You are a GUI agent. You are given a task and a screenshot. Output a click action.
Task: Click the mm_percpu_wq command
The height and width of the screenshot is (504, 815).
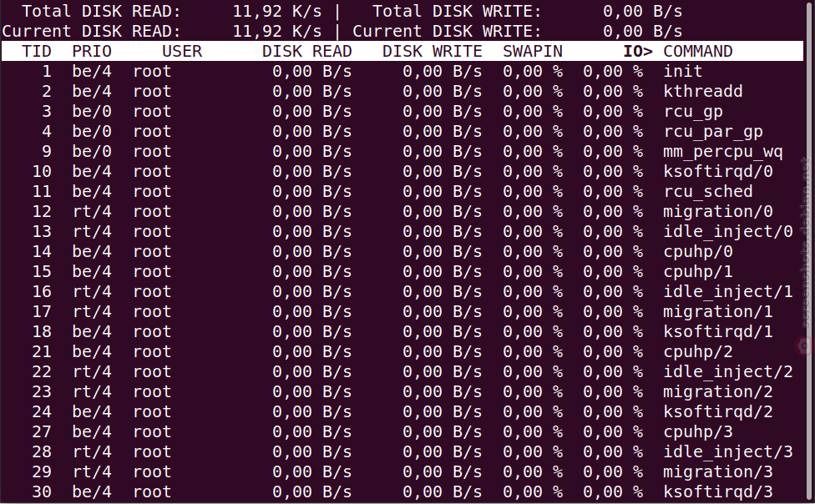click(x=723, y=152)
